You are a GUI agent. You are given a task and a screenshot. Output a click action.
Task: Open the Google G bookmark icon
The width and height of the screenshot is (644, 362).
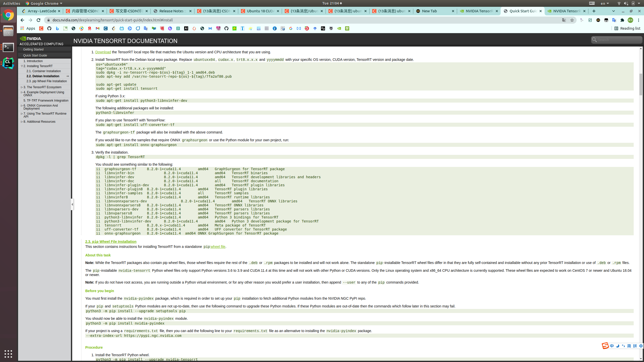pyautogui.click(x=291, y=28)
